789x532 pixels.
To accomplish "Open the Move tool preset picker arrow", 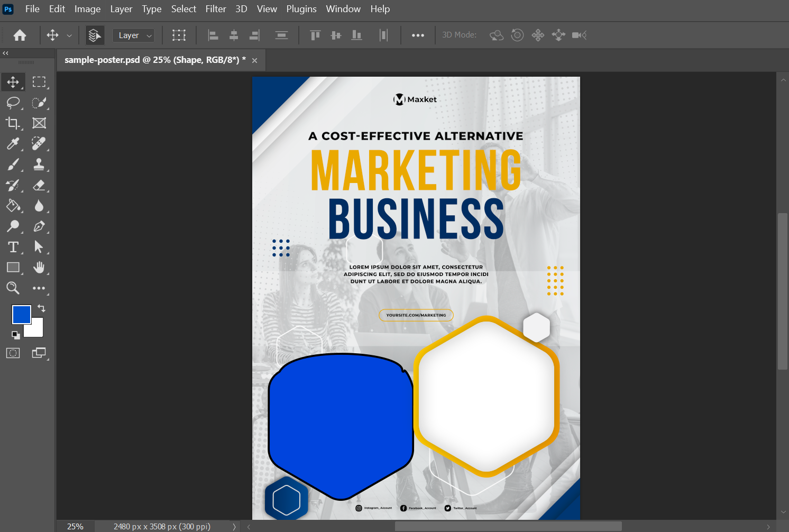I will (69, 35).
